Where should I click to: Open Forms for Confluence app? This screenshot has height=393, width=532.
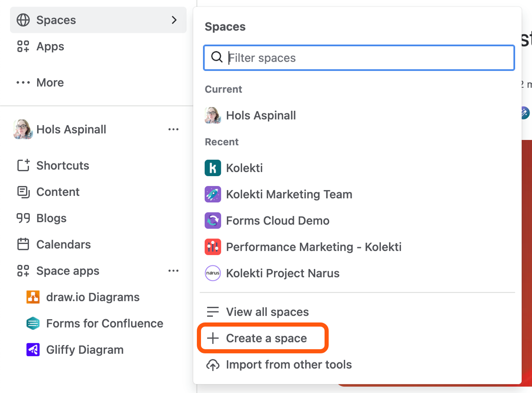coord(104,323)
